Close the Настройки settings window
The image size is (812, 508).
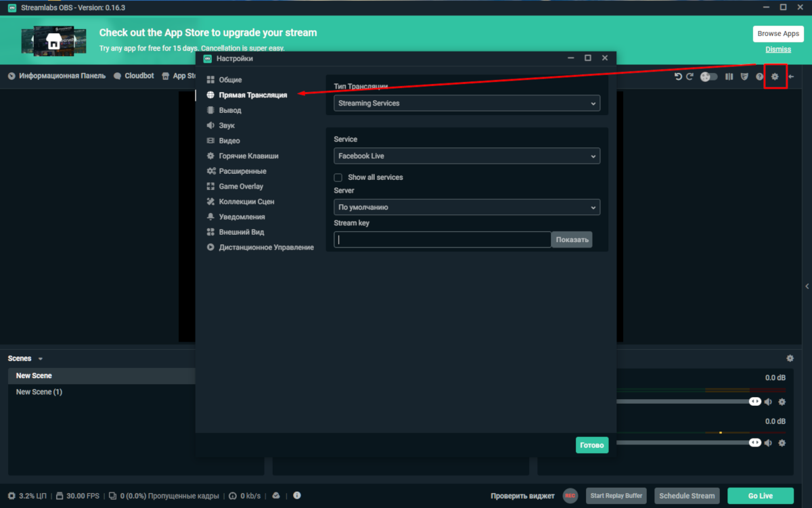point(605,58)
